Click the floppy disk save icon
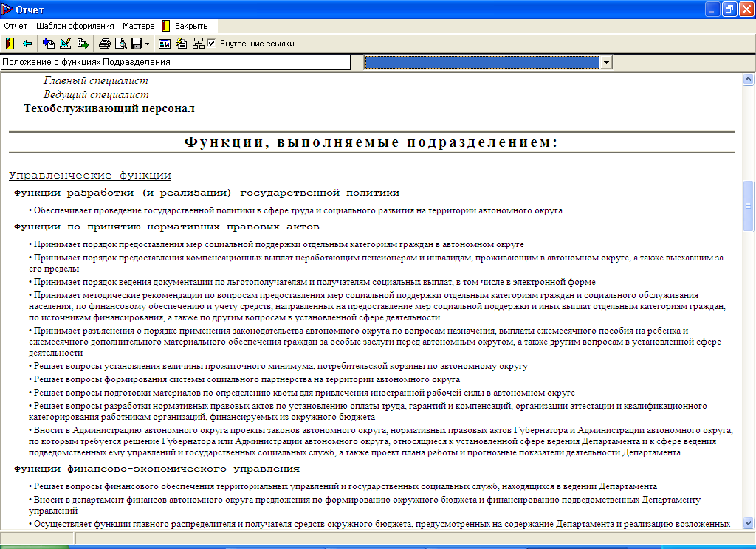The image size is (756, 549). point(136,44)
